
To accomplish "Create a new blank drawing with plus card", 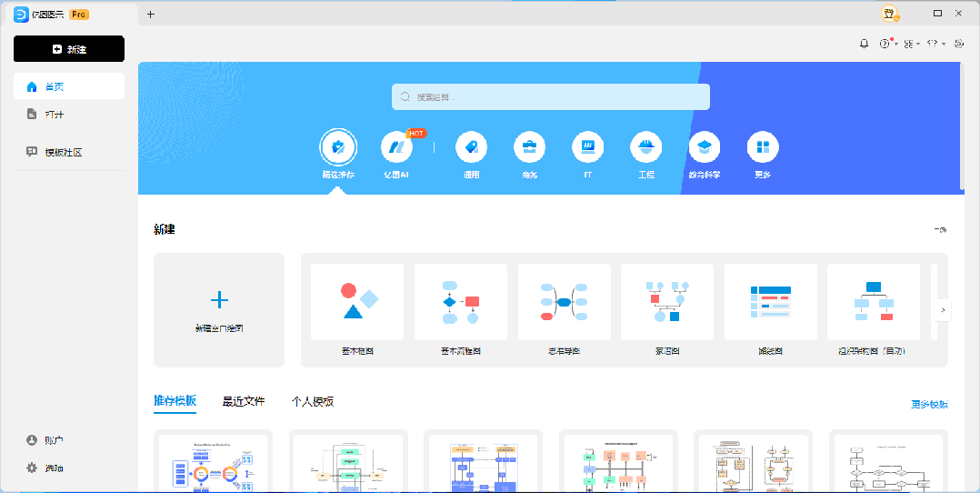I will pyautogui.click(x=219, y=309).
